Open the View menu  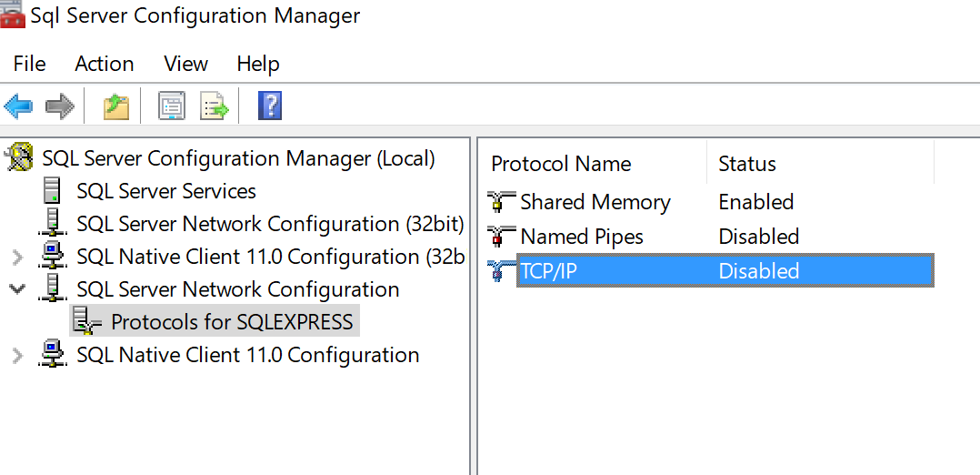[x=185, y=64]
